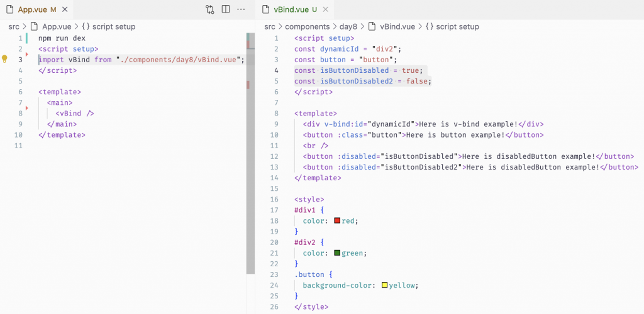Open green color picker swatch
The height and width of the screenshot is (314, 644).
tap(338, 253)
